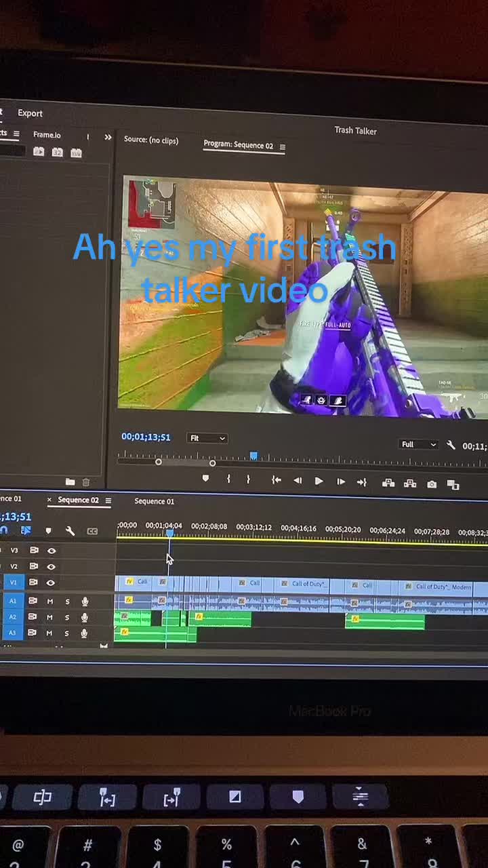
Task: Hide the V3 track output
Action: (x=51, y=551)
